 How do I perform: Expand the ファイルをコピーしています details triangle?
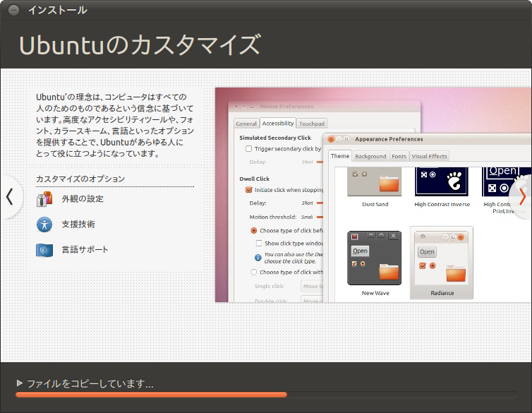20,383
